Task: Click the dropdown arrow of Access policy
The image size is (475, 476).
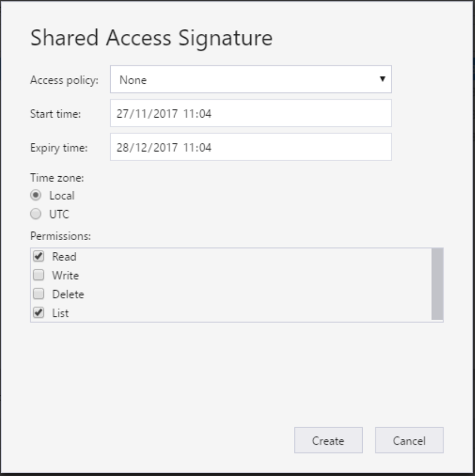Action: tap(383, 79)
